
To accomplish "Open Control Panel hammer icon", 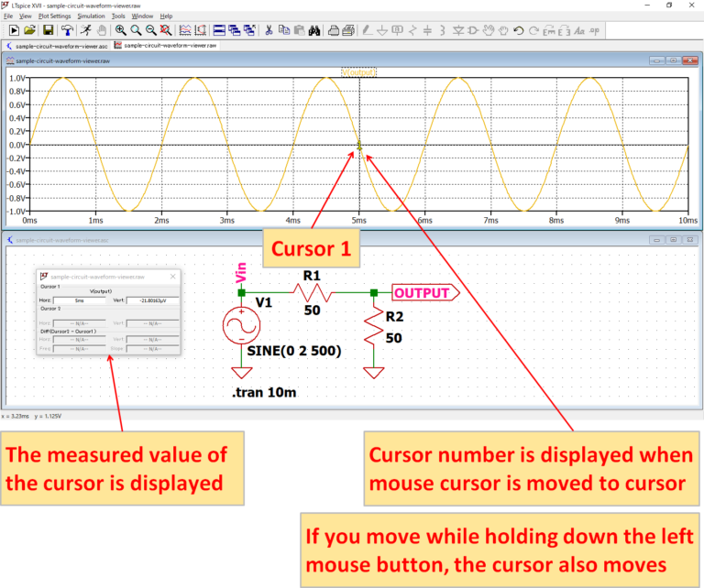I will (67, 30).
